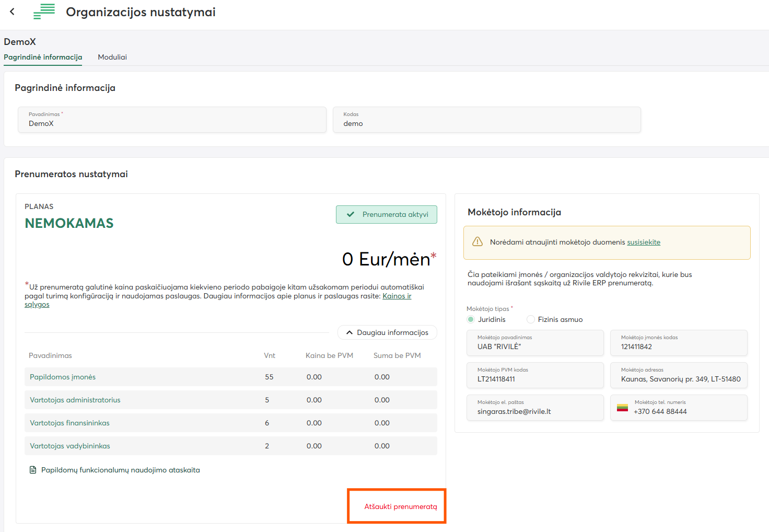Click Atšaukti prenumeratą to cancel subscription
769x532 pixels.
coord(400,506)
